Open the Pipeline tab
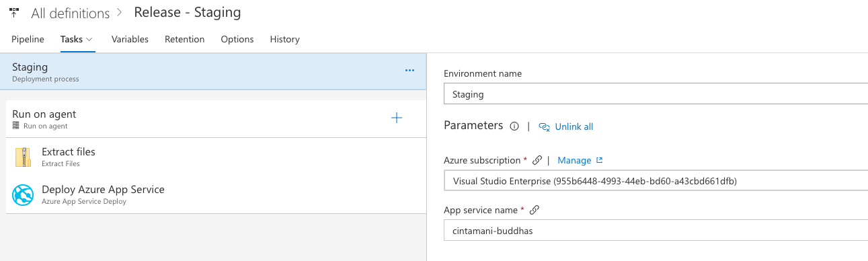The height and width of the screenshot is (261, 868). click(28, 39)
